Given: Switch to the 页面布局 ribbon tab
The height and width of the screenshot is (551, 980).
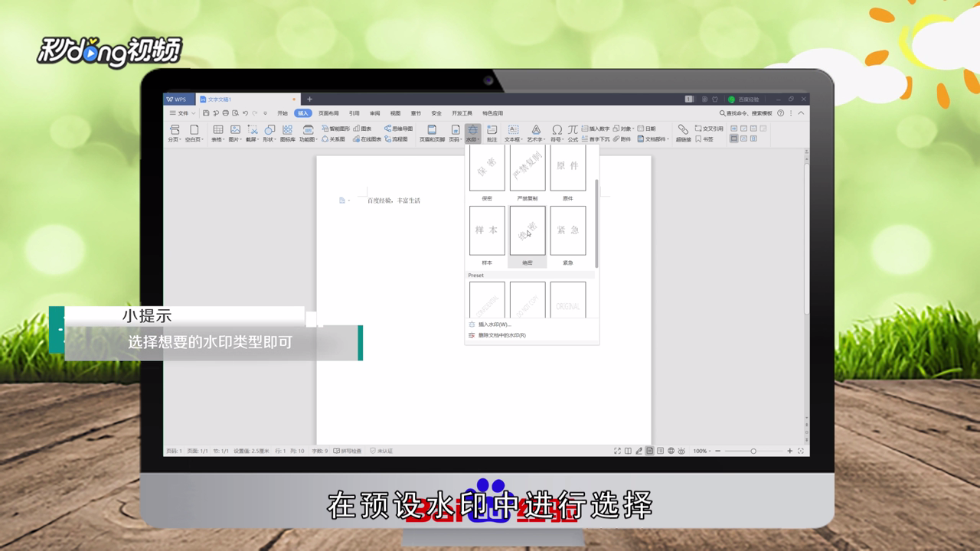Looking at the screenshot, I should [330, 112].
